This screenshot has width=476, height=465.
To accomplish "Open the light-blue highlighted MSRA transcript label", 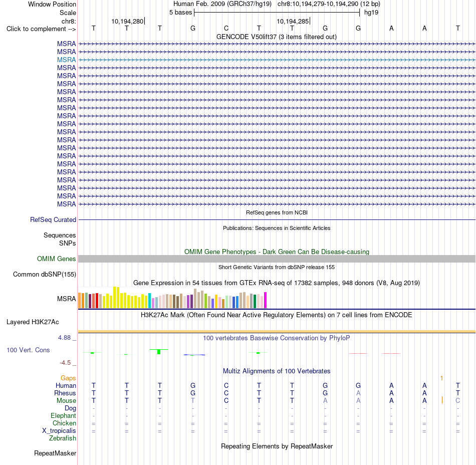I will [67, 60].
